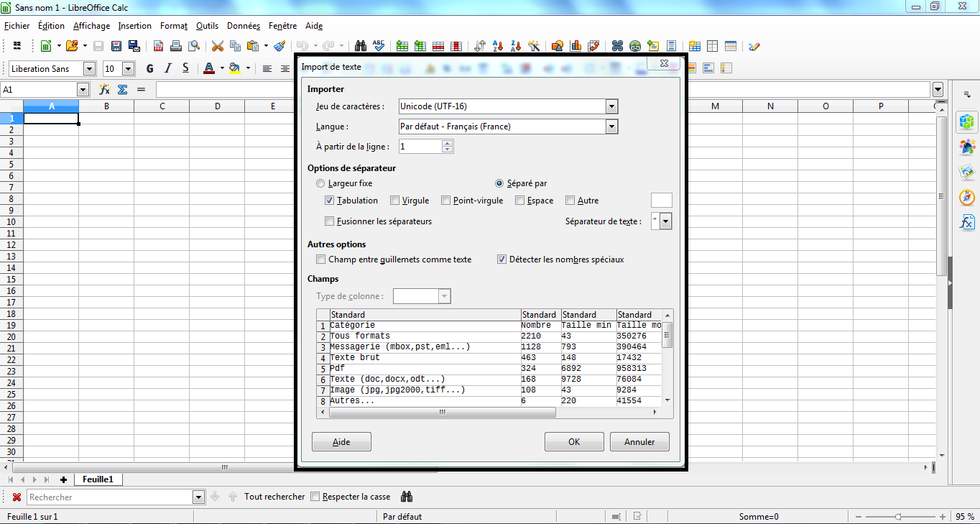Click the Export as PDF icon
The image size is (980, 524).
pyautogui.click(x=158, y=46)
